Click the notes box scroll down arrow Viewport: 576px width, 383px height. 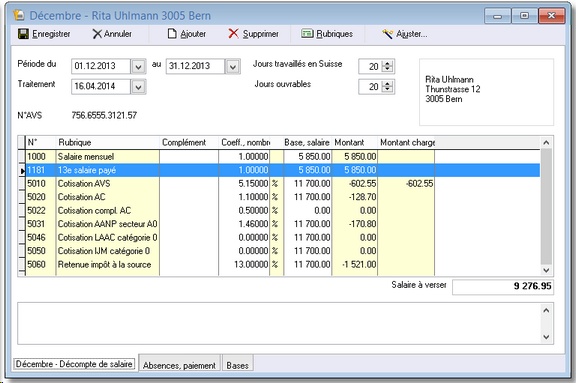click(546, 337)
